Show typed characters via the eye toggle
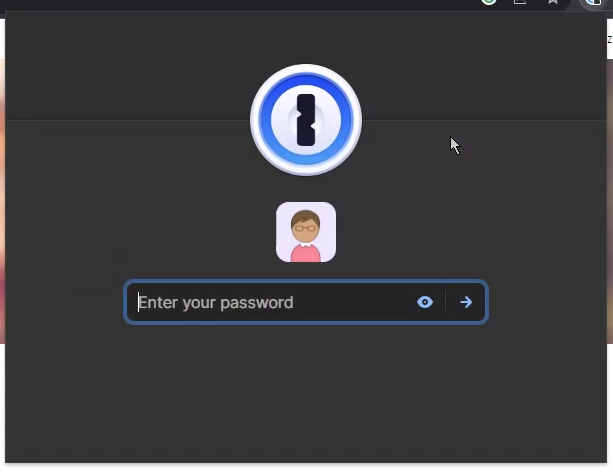 425,302
